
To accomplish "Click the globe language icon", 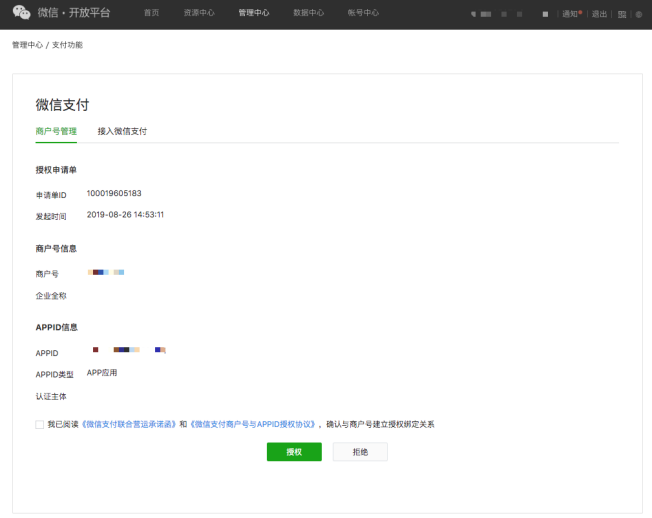I will click(639, 15).
